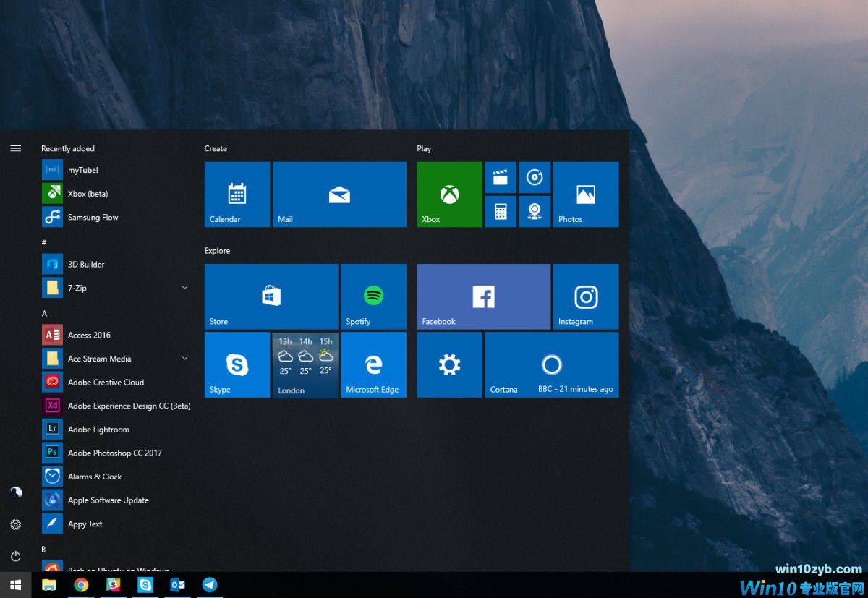868x598 pixels.
Task: Open the Power options button
Action: coord(16,556)
